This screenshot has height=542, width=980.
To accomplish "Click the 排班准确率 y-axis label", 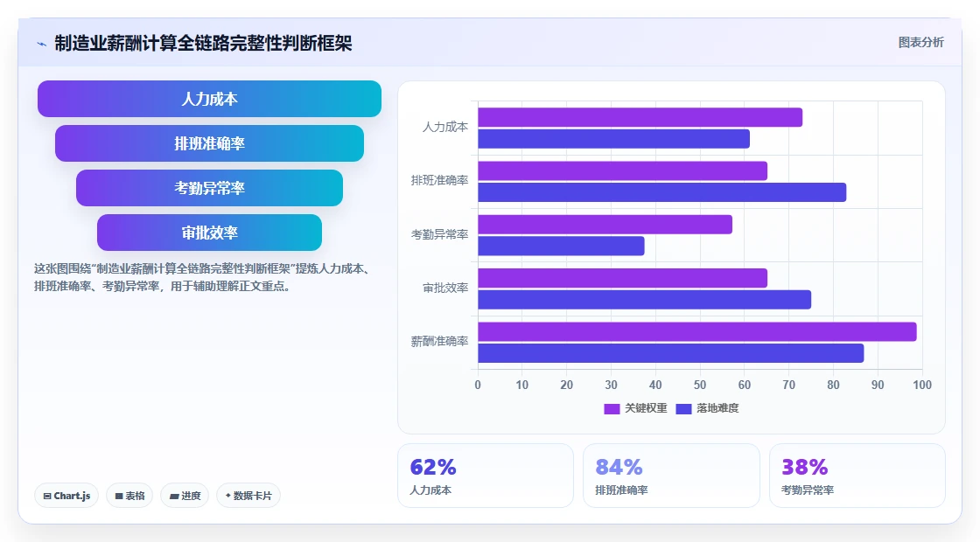I will coord(439,180).
